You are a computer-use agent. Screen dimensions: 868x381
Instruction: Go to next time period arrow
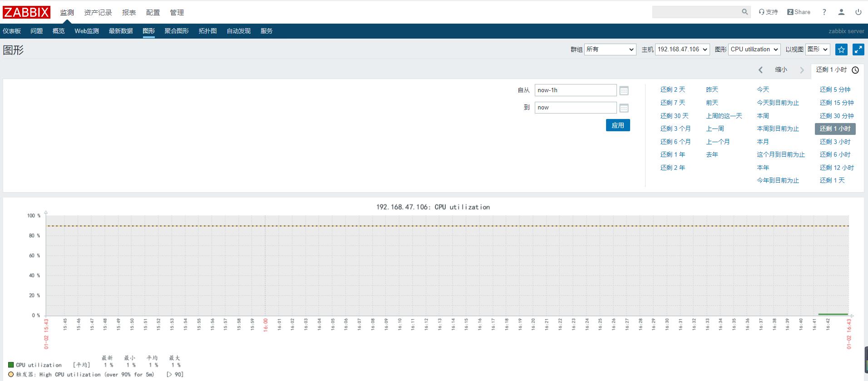(802, 70)
